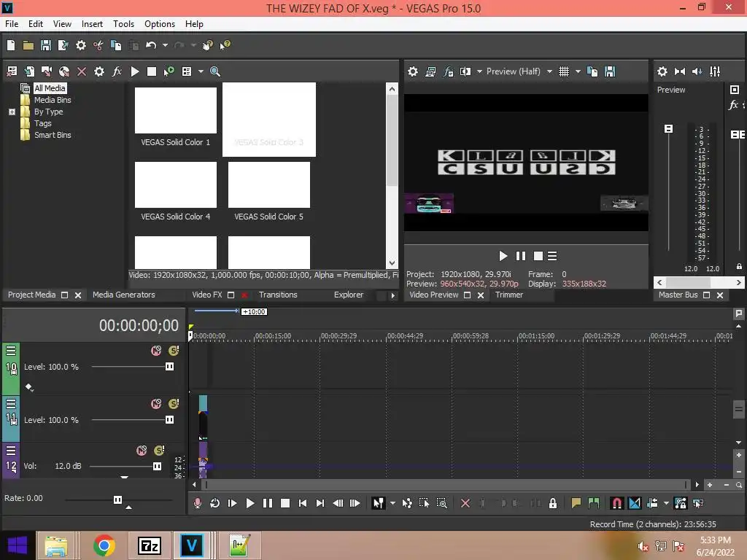
Task: Open track 10 hamburger menu
Action: pos(11,351)
